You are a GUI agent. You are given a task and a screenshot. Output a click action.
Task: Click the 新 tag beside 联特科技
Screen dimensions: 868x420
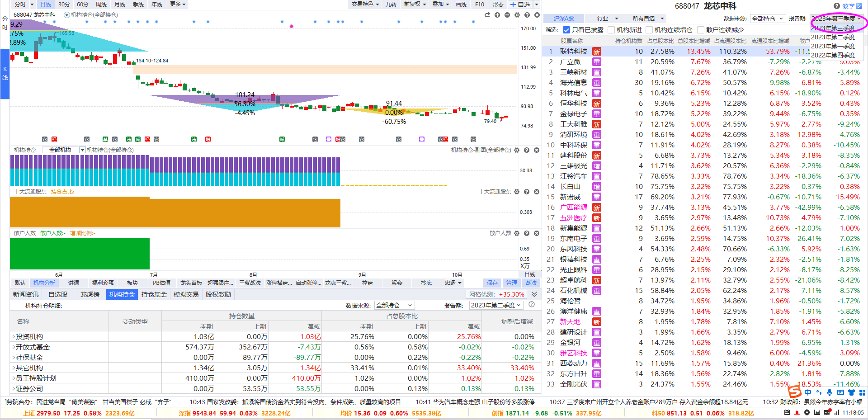click(x=597, y=52)
